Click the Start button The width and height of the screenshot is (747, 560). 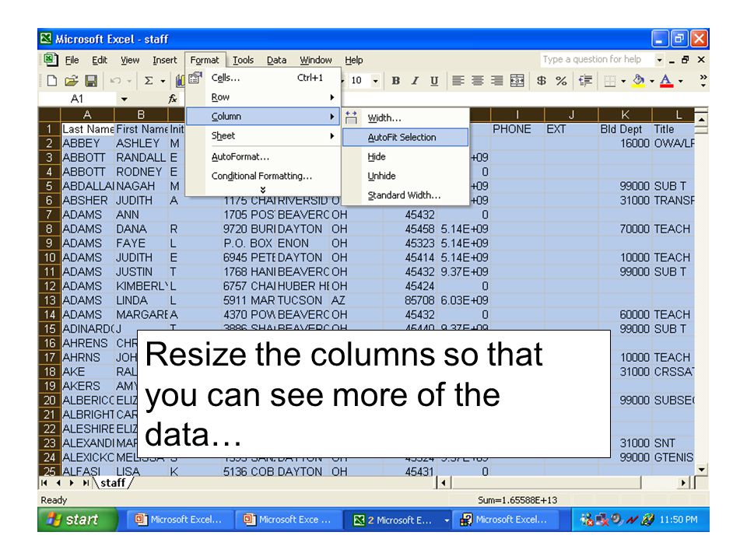[x=78, y=520]
